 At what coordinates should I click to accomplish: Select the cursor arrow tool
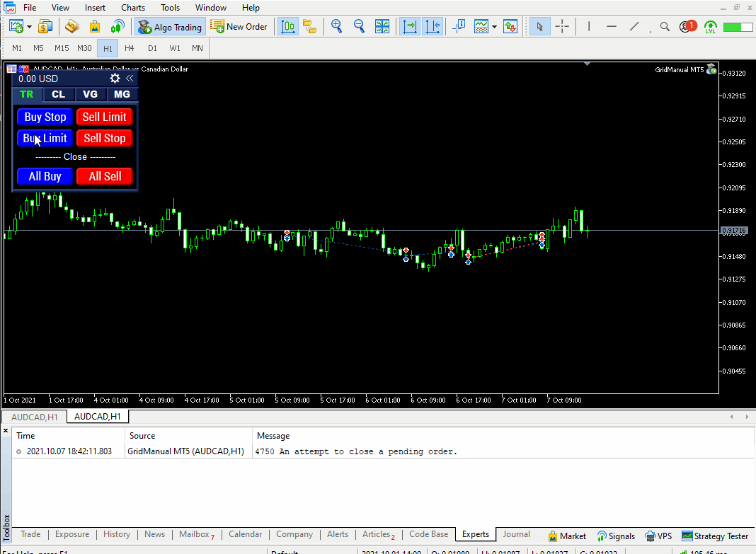point(539,26)
